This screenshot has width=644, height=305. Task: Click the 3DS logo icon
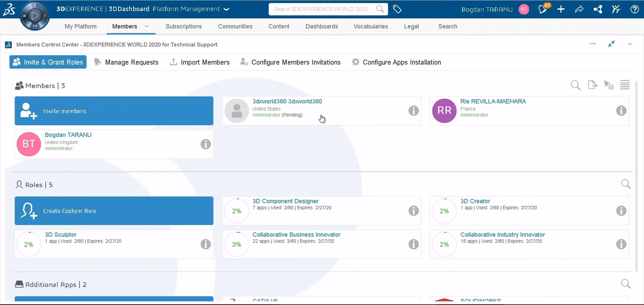(x=9, y=10)
